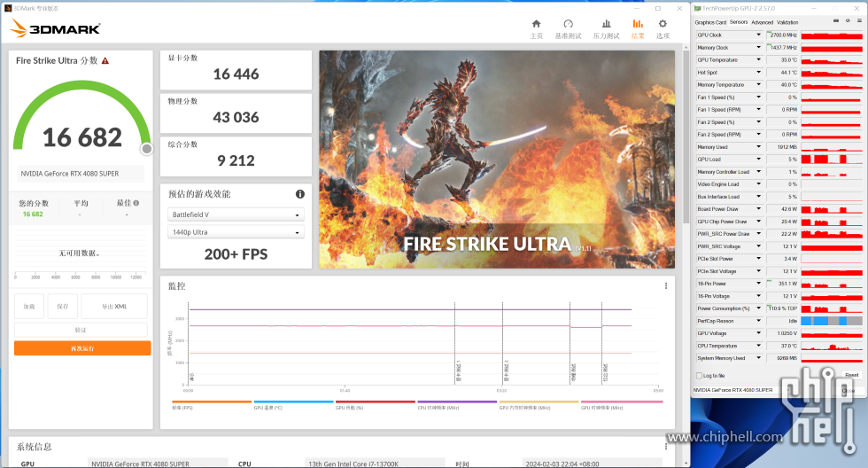
Task: Click the 物理分数 43 036 score card
Action: coord(236,113)
